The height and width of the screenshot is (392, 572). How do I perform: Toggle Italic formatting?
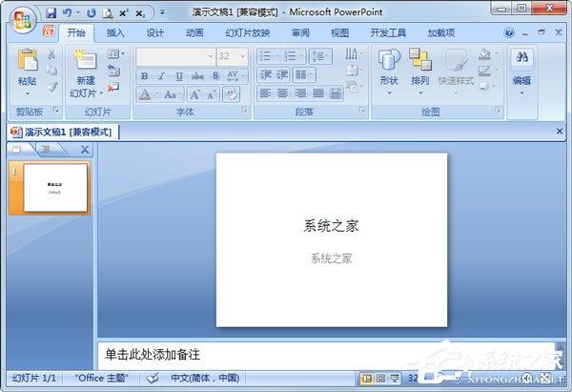click(162, 76)
